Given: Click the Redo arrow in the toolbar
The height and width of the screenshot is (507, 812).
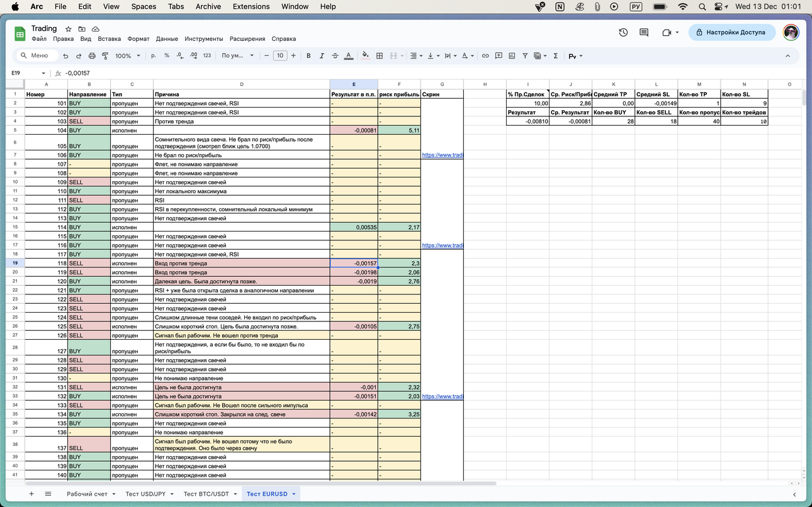Looking at the screenshot, I should coord(79,56).
